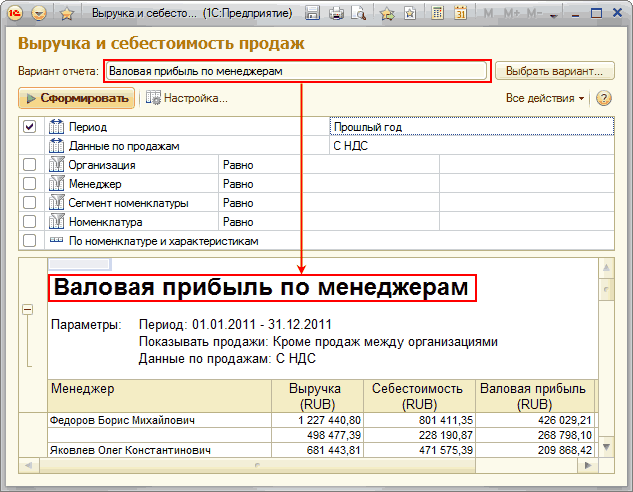Click the Прошлый год period value field
Image resolution: width=633 pixels, height=492 pixels.
[470, 127]
